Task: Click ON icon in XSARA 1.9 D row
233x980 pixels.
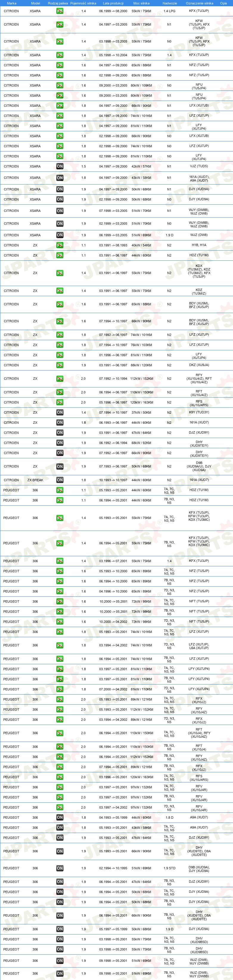Action: (x=60, y=235)
